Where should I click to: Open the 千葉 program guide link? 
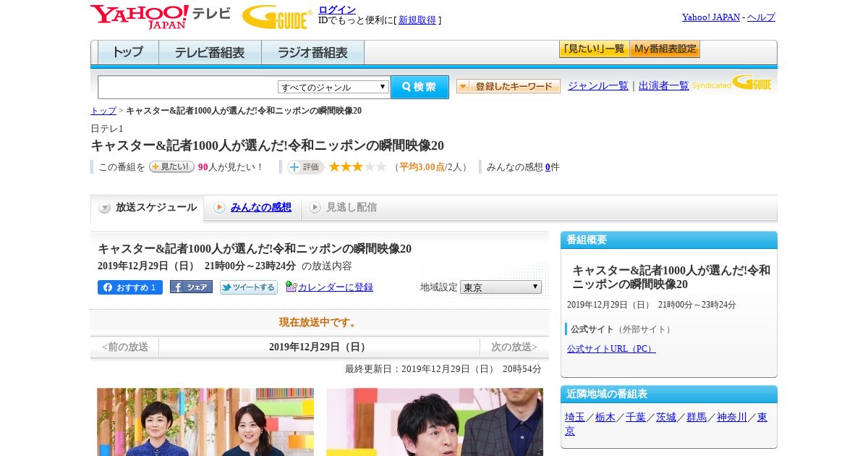[x=636, y=418]
